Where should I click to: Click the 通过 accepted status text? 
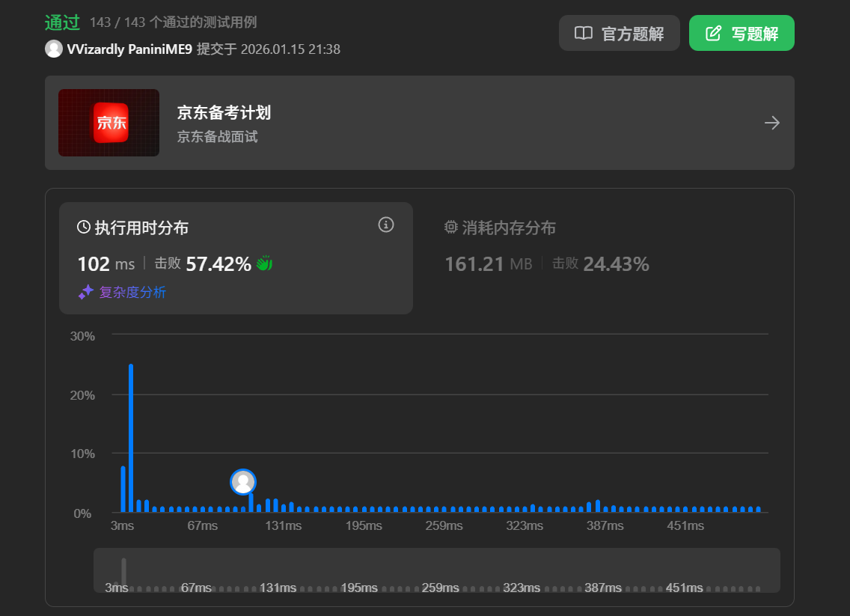62,22
